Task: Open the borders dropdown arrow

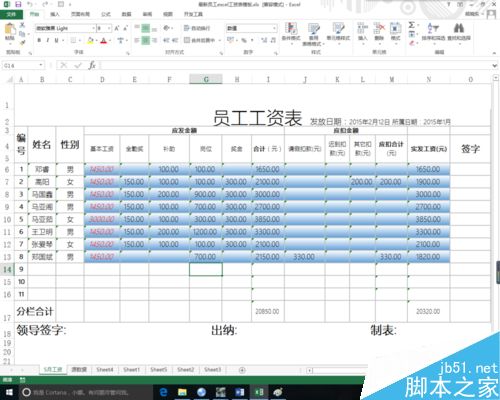Action: (80, 40)
